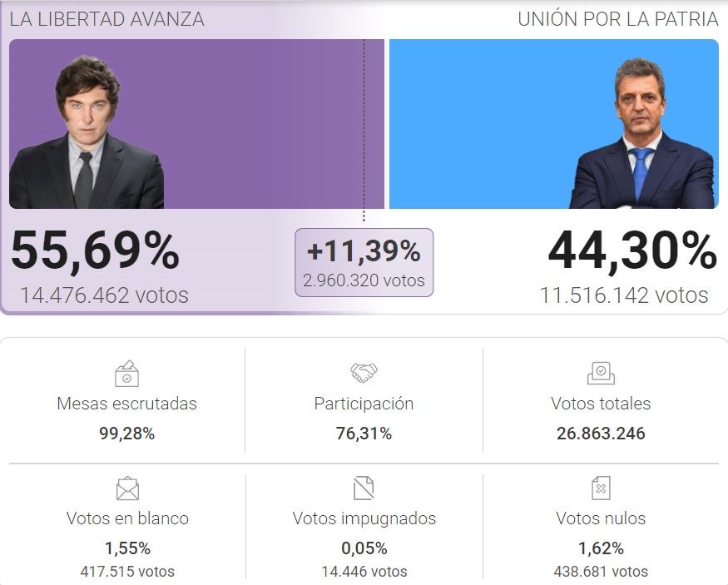Click the La Libertad Avanza candidate photo

86,133
